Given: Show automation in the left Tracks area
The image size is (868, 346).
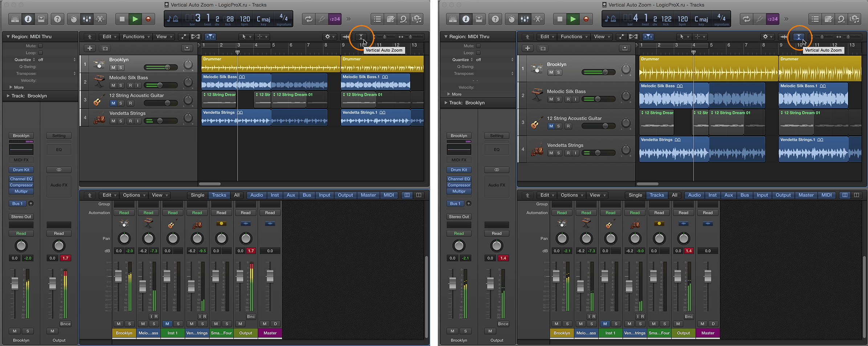Looking at the screenshot, I should click(x=183, y=37).
